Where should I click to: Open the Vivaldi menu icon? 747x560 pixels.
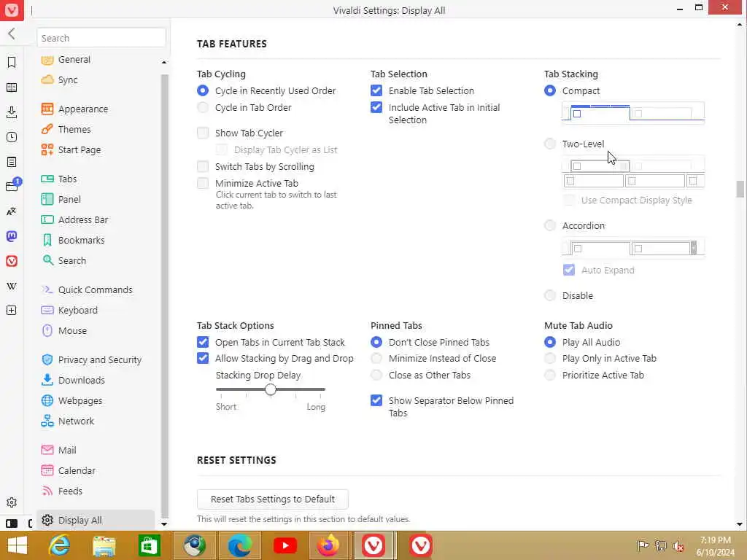click(x=12, y=10)
